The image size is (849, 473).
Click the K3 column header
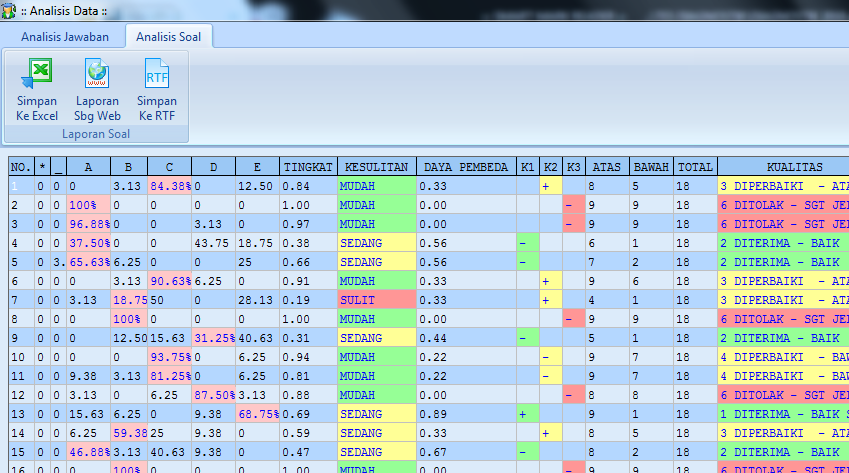[574, 167]
